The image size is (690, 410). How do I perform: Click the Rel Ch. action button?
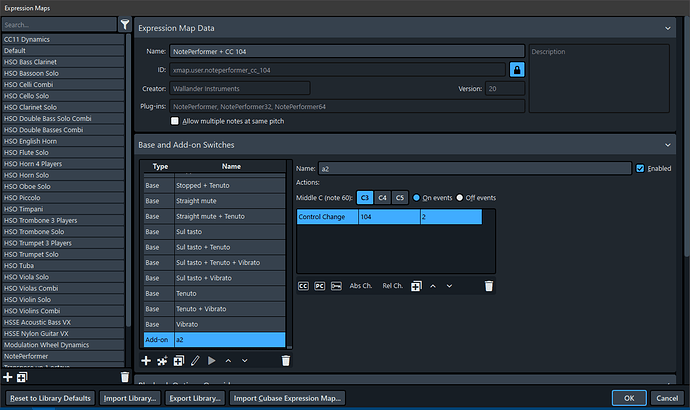point(393,286)
